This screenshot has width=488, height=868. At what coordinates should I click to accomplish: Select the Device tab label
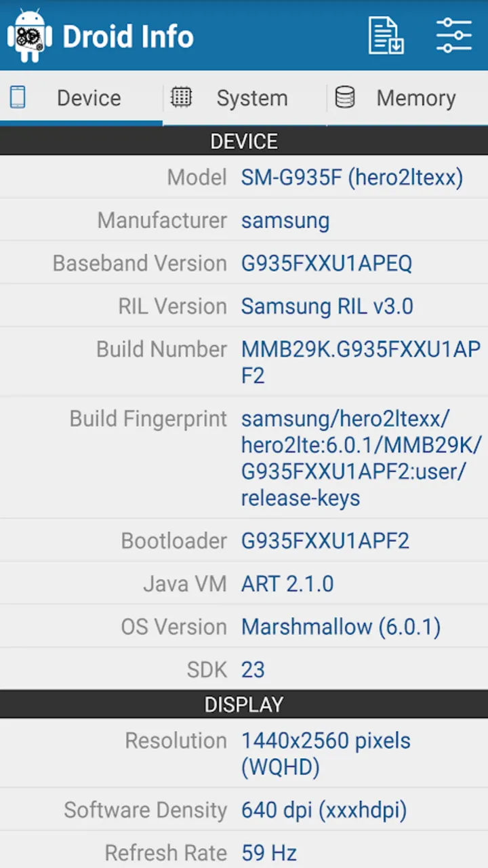[89, 98]
